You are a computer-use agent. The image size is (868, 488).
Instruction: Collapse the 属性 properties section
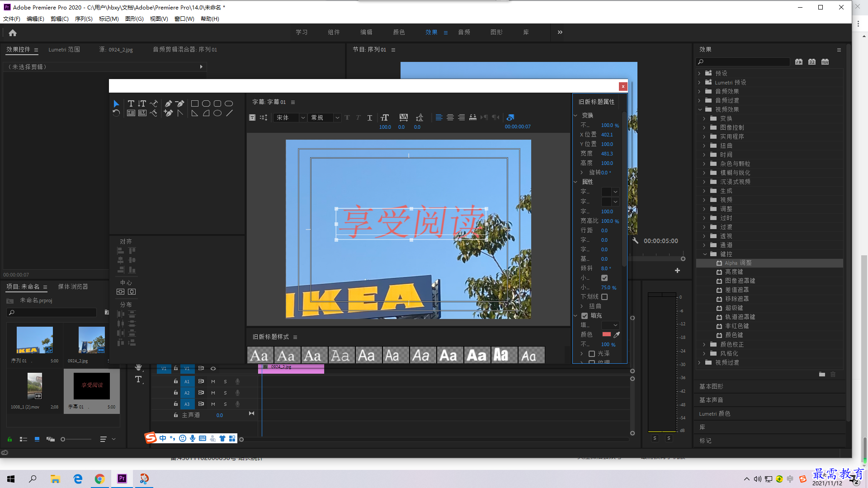pos(576,182)
